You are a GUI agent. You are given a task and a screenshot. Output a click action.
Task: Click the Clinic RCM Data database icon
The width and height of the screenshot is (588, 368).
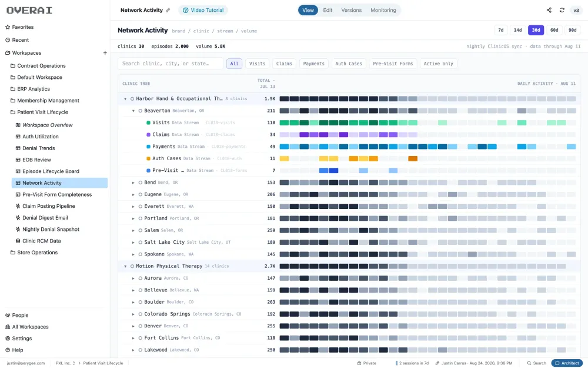pos(18,241)
